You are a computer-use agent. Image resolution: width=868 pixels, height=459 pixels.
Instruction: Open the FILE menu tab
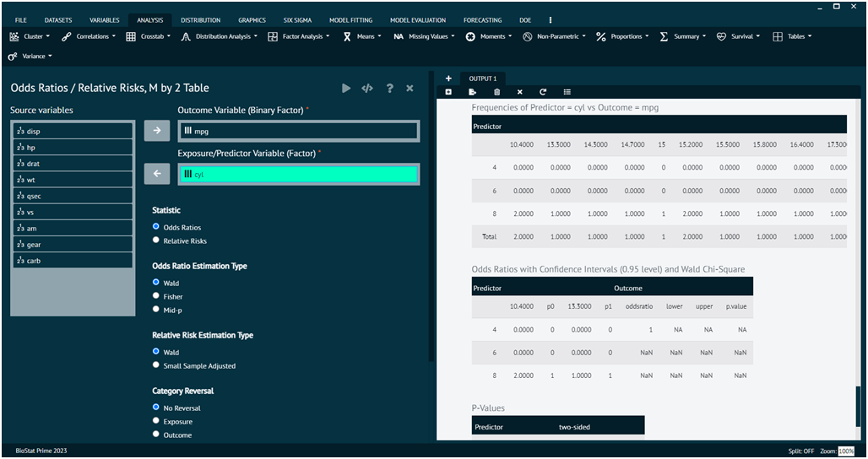point(21,20)
